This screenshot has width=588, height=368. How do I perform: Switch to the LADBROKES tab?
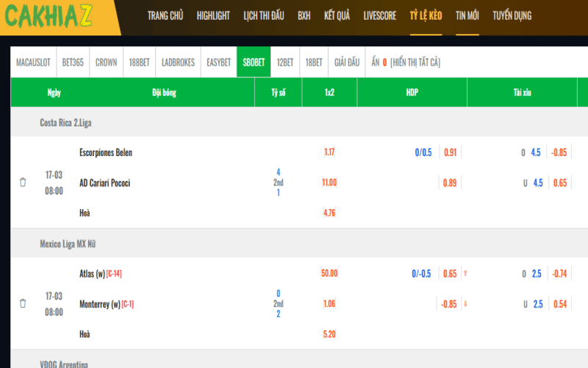[x=178, y=63]
